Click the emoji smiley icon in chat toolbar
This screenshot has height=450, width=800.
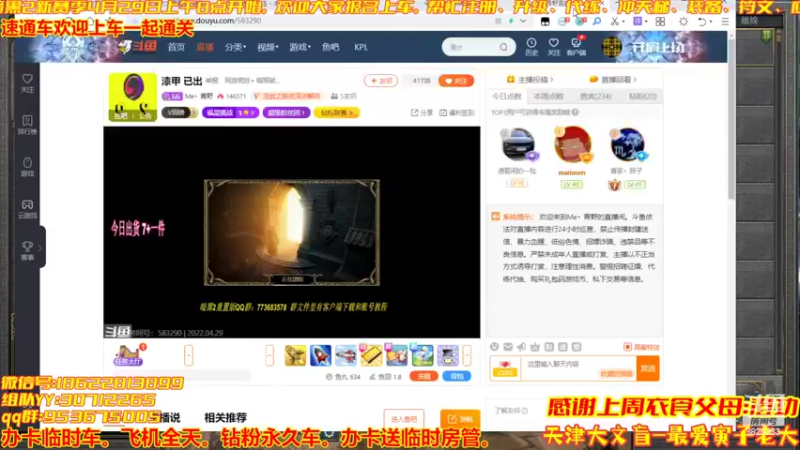coord(494,347)
